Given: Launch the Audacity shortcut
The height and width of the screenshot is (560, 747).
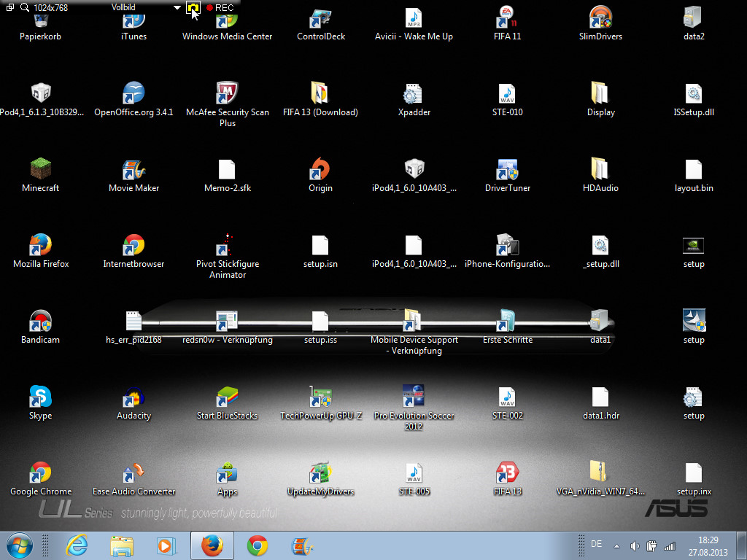Looking at the screenshot, I should point(134,402).
